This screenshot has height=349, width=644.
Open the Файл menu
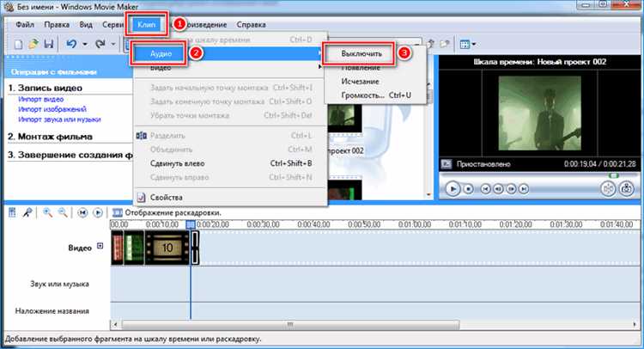pos(25,25)
